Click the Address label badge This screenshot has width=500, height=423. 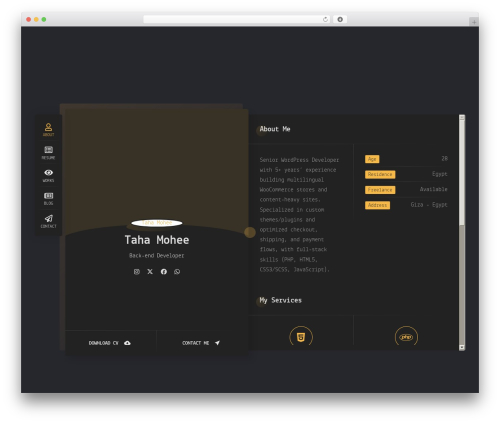(x=377, y=205)
